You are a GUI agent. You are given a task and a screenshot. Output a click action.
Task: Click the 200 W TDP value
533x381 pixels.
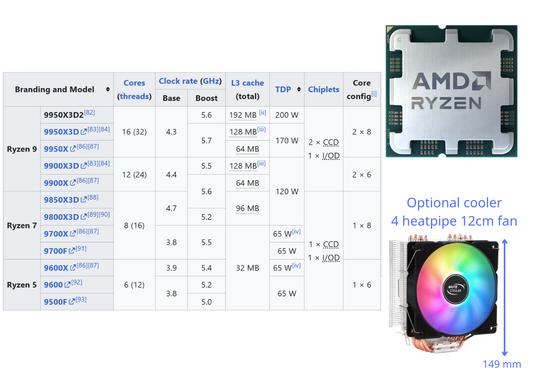tap(287, 115)
